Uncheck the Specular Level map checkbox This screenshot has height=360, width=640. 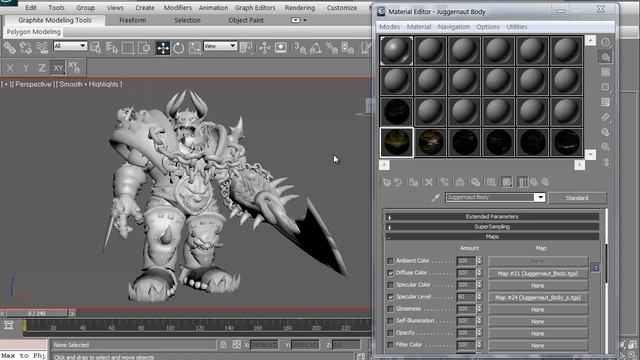click(390, 297)
